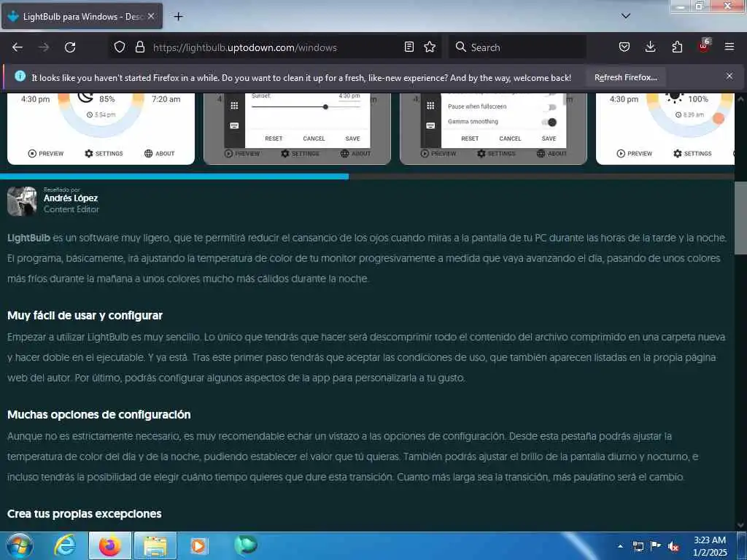Click heading Crea tus propias excepciones
Screen dimensions: 747x560
85,514
